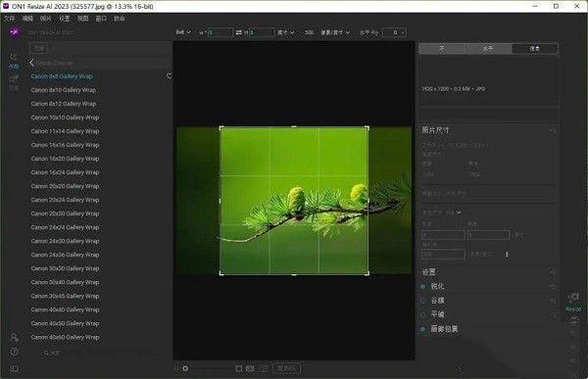Select Canon 20x30 Gallery Wrap preset
This screenshot has width=588, height=379.
coord(65,213)
